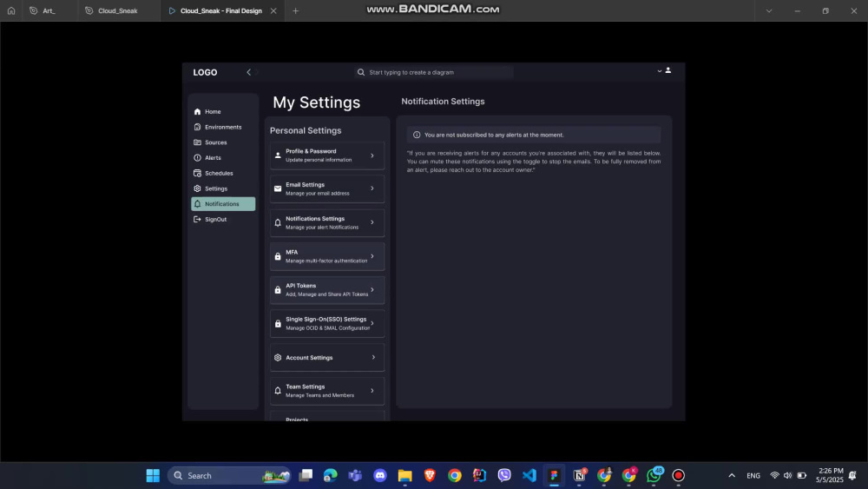Expand Email Settings chevron
The height and width of the screenshot is (489, 868).
[372, 188]
